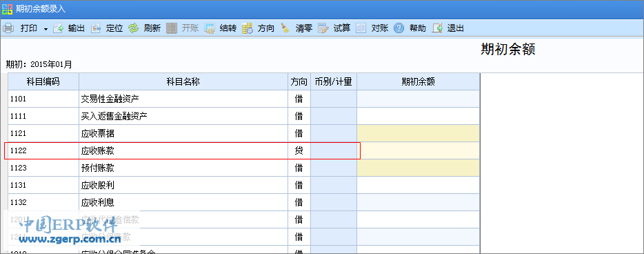This screenshot has width=644, height=254.
Task: Click opening balance field for 应收账款
Action: 418,150
